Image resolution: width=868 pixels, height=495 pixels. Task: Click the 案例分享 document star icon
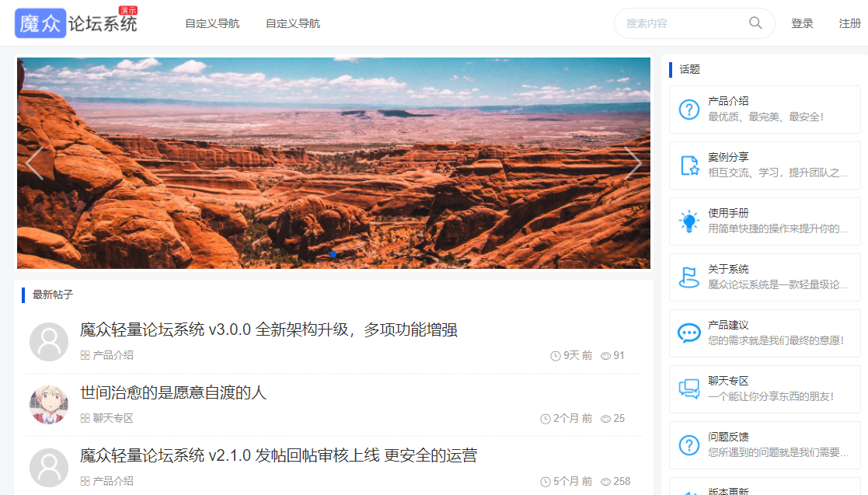(x=689, y=165)
